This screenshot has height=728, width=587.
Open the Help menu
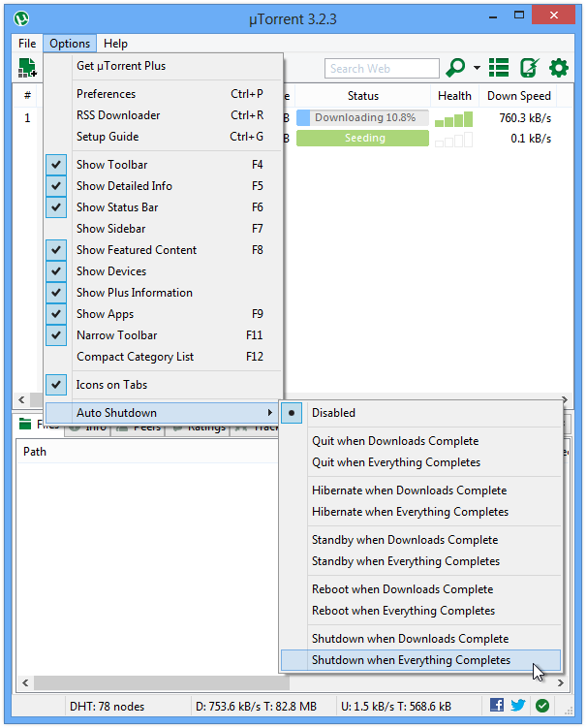pos(115,44)
